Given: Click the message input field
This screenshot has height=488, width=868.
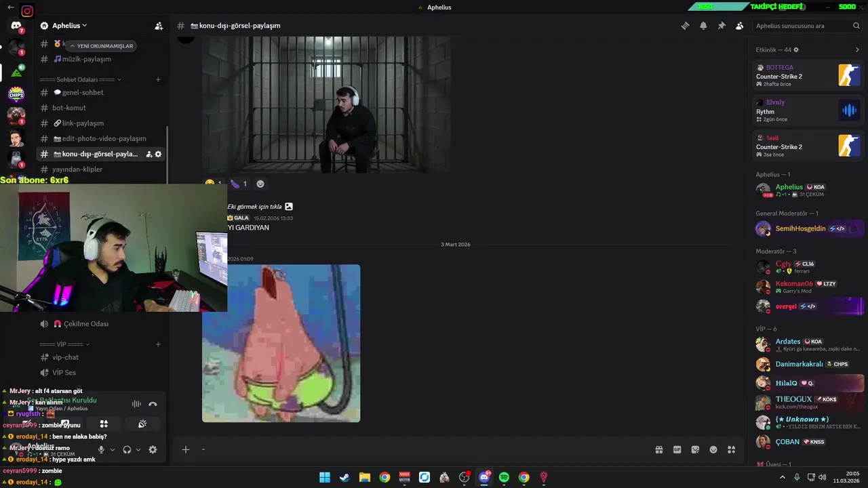Looking at the screenshot, I should coord(425,449).
